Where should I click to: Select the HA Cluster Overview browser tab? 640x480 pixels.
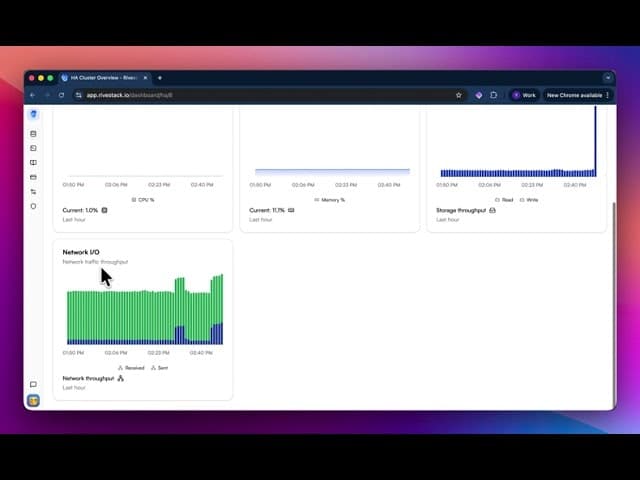coord(105,78)
